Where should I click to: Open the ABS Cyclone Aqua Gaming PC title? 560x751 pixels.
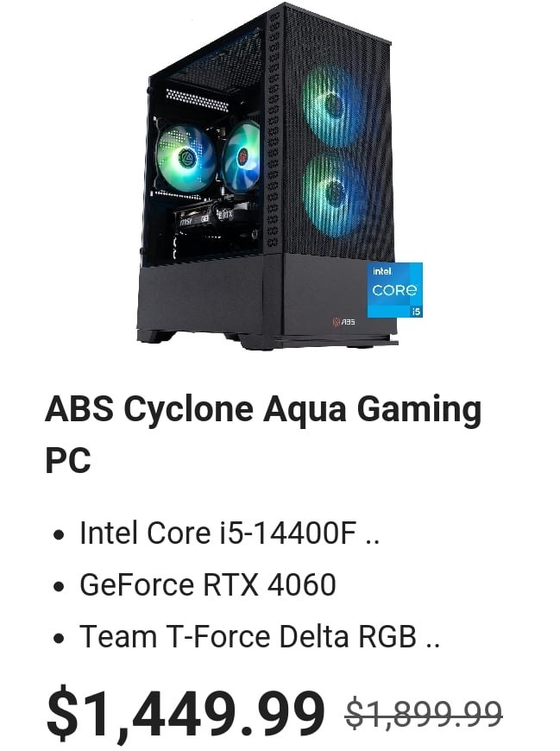[263, 434]
